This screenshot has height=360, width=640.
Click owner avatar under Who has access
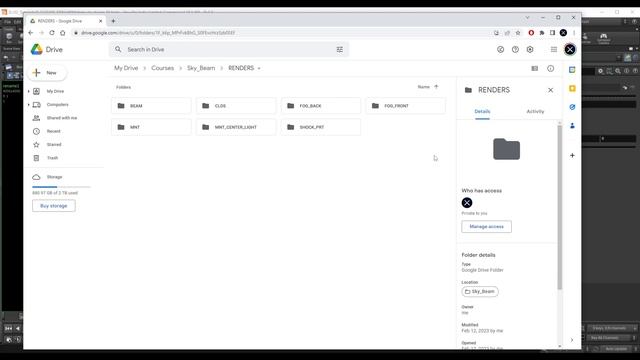(467, 203)
